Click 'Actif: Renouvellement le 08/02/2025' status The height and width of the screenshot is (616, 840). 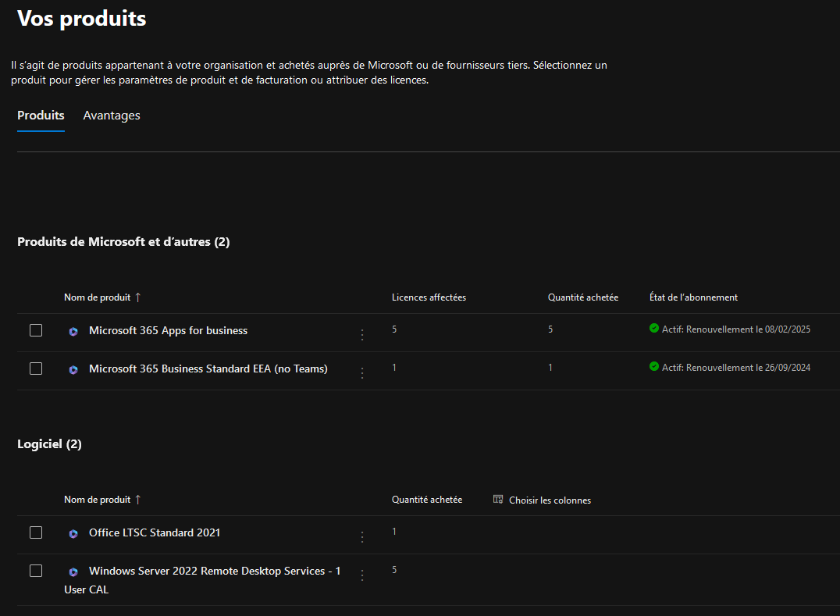click(736, 329)
